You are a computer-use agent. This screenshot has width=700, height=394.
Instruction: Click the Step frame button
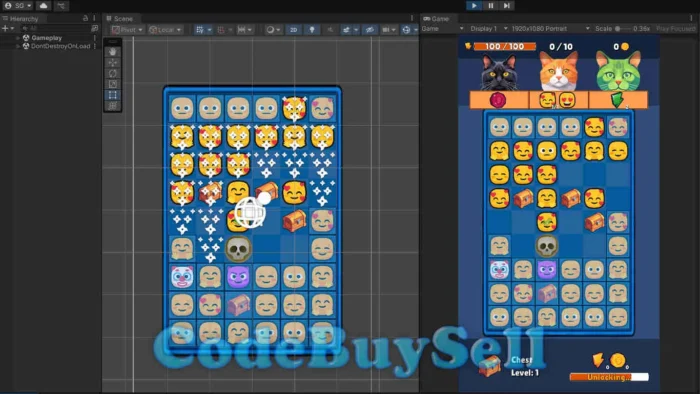(507, 5)
